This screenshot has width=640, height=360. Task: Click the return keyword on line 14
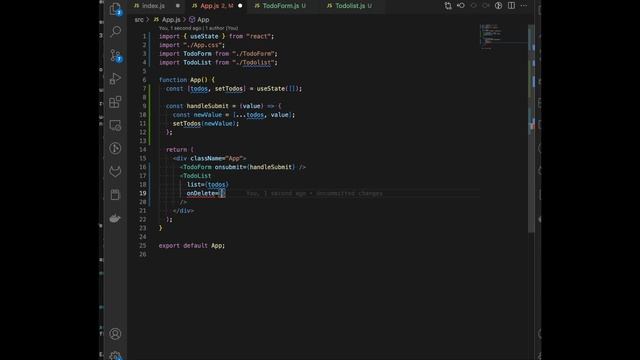point(176,150)
